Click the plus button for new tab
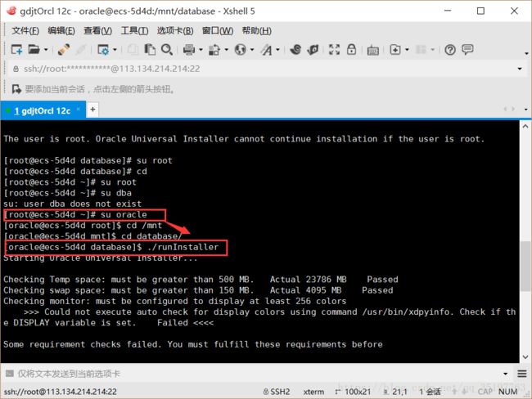532x399 pixels. 92,110
